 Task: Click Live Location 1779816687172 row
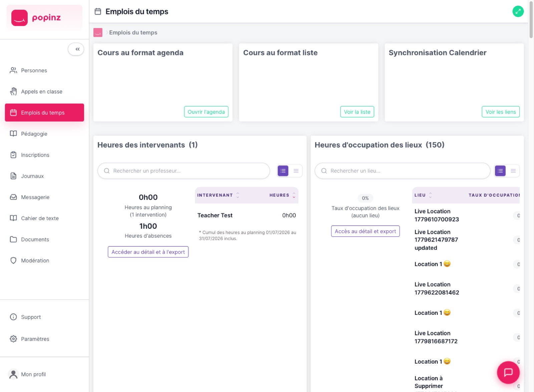point(466,337)
